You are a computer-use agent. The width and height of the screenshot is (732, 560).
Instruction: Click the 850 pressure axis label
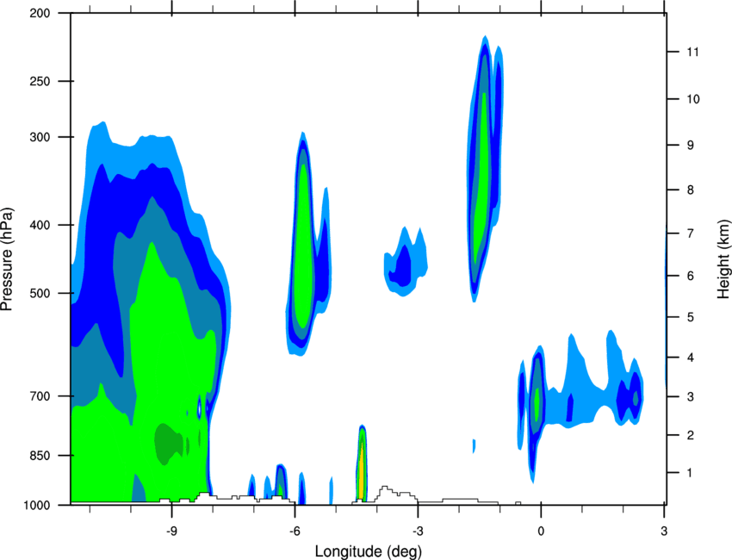click(x=40, y=456)
